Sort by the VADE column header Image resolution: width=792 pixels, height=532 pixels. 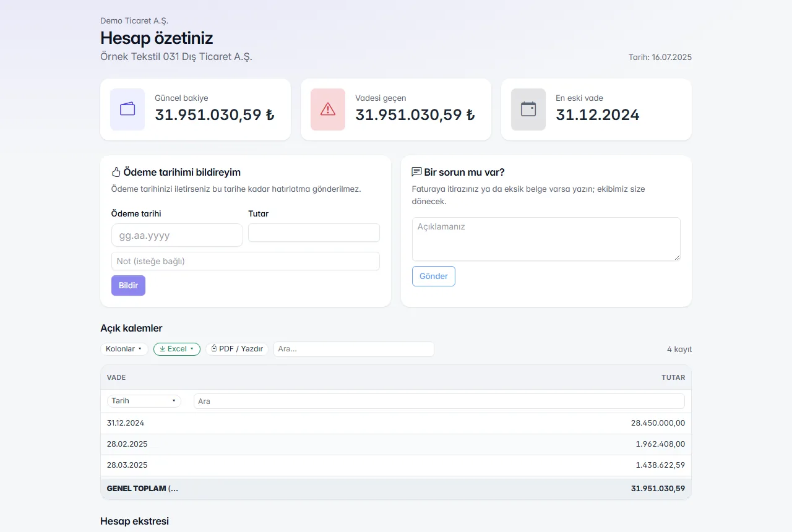[x=116, y=377]
